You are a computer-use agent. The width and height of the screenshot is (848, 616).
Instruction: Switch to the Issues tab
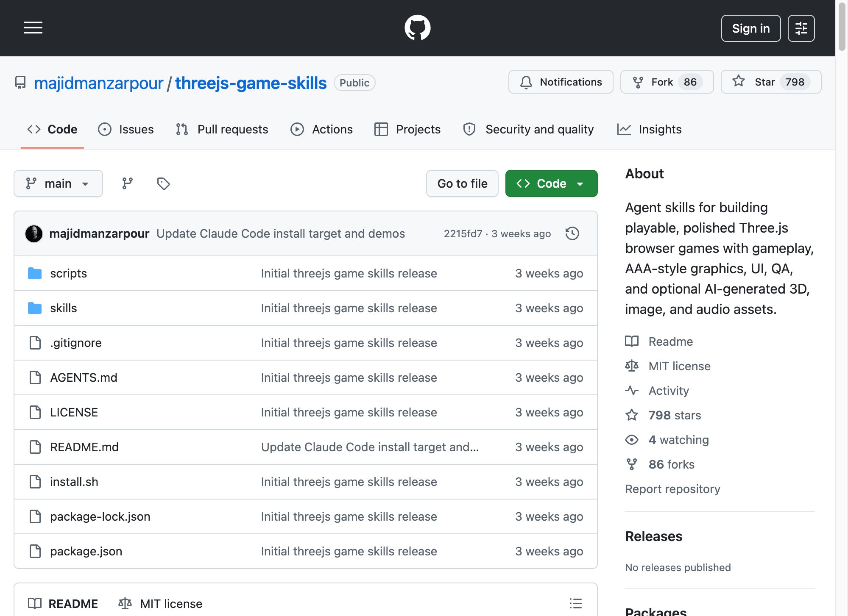click(x=126, y=129)
